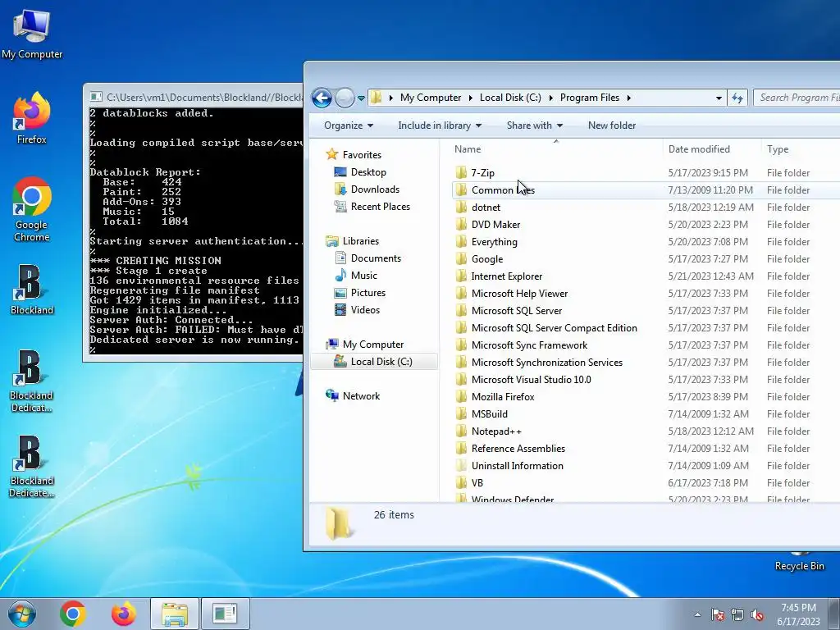Expand arrow after Program Files breadcrumb
This screenshot has height=630, width=840.
click(628, 98)
